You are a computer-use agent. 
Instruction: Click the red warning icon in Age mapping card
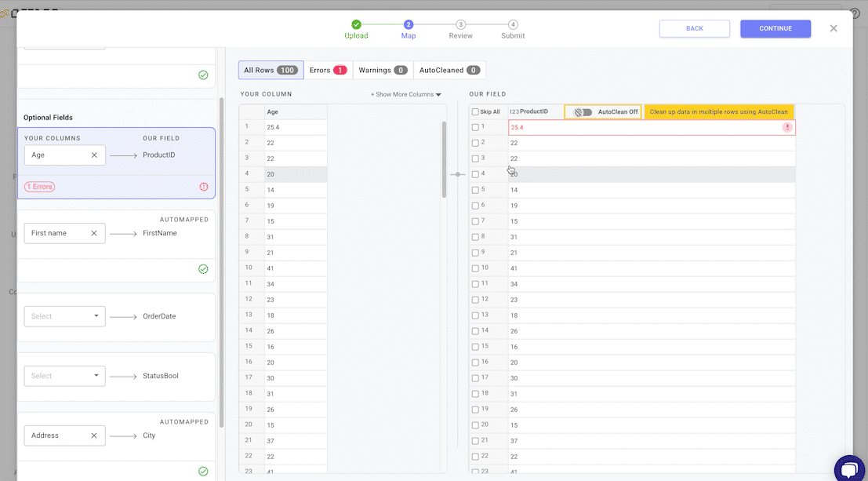click(204, 187)
